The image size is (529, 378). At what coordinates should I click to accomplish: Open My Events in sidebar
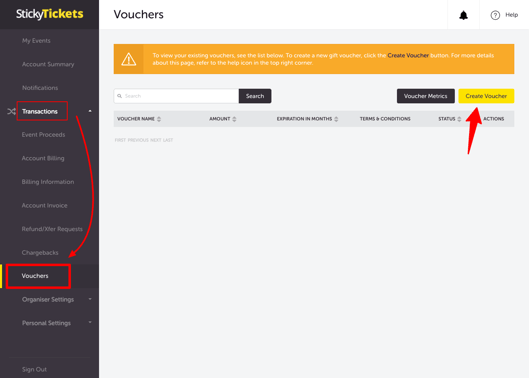point(36,41)
